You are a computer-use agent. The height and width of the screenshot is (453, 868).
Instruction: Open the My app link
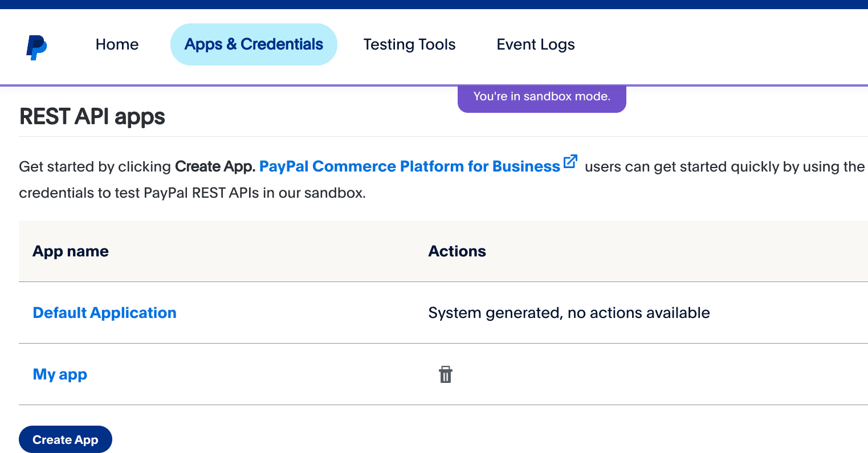point(60,374)
